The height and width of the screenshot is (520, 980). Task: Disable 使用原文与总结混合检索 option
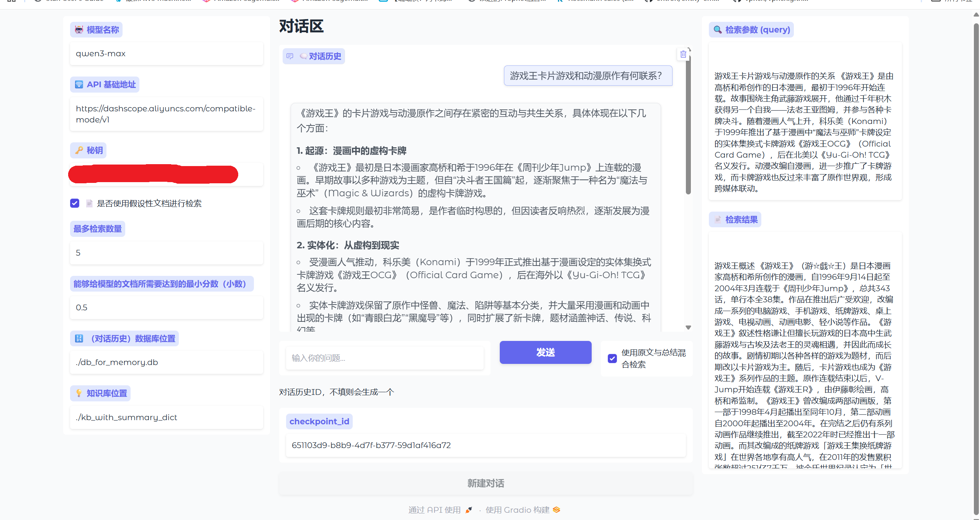click(x=612, y=358)
